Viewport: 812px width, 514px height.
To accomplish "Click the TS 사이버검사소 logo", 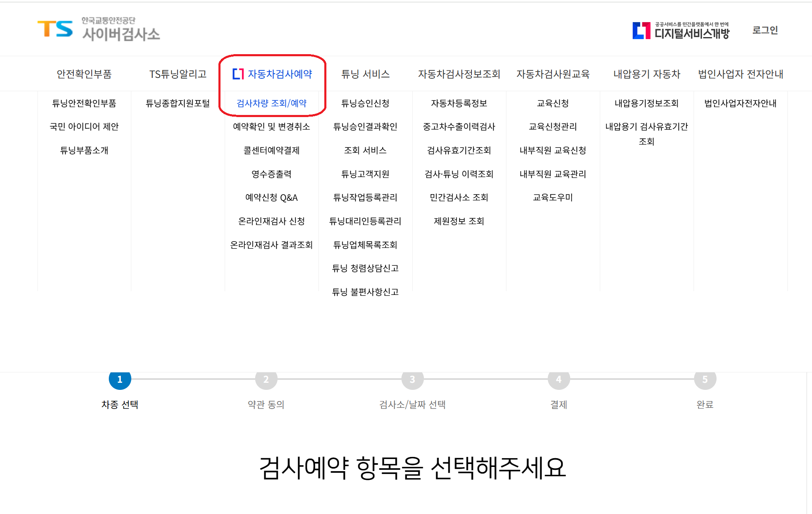I will pos(99,29).
